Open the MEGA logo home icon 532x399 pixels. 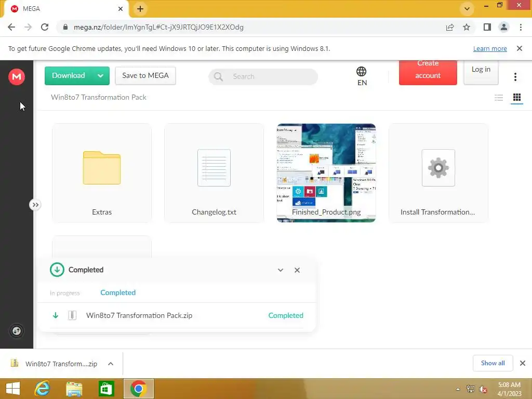pos(17,76)
